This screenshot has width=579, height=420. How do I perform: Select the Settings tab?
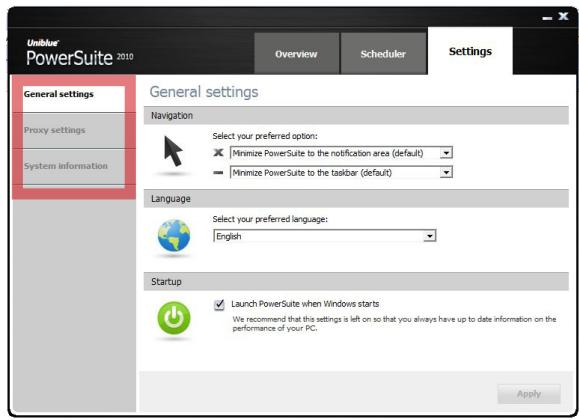coord(470,51)
